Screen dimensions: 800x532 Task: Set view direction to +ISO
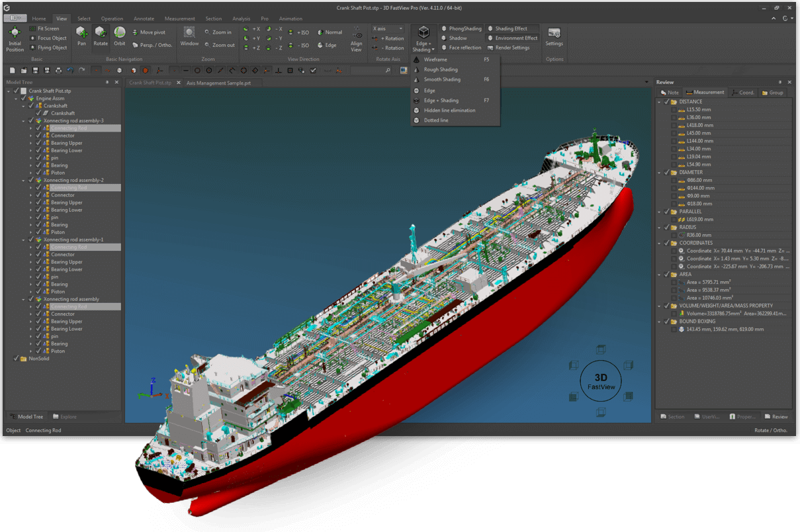click(x=299, y=32)
